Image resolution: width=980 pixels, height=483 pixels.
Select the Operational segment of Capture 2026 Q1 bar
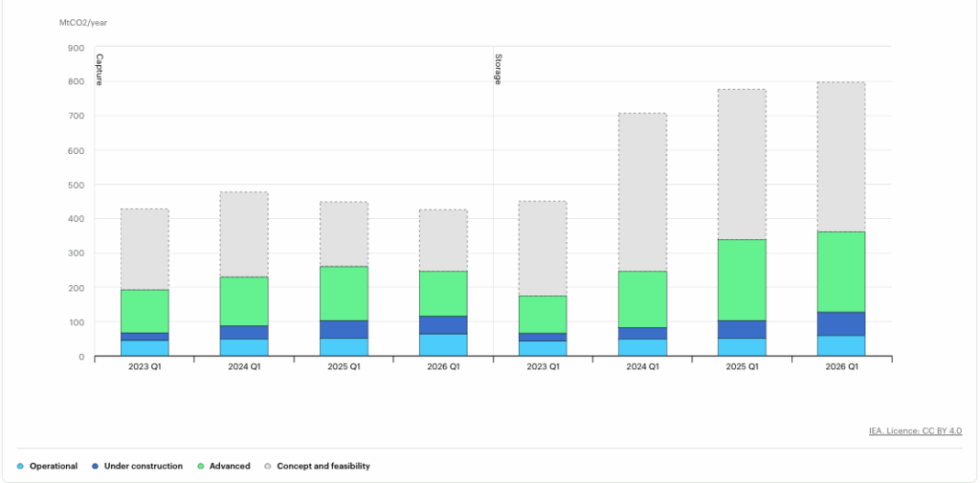[x=443, y=344]
